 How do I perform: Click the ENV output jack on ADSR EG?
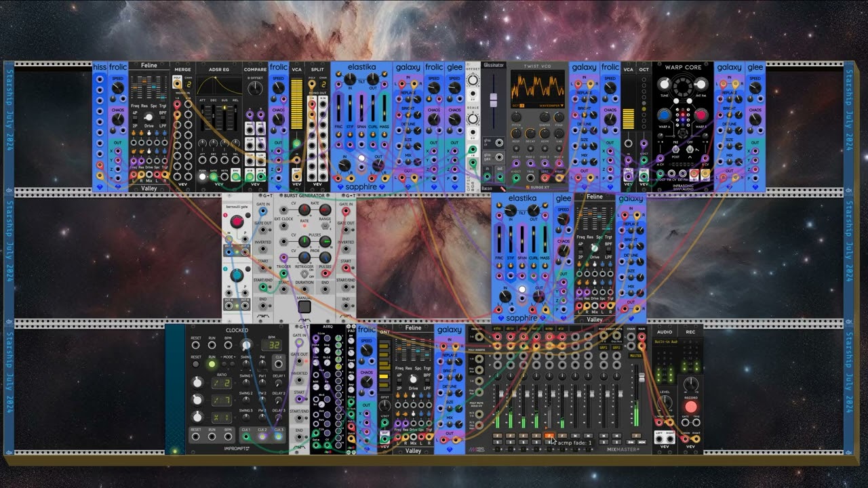pos(235,176)
